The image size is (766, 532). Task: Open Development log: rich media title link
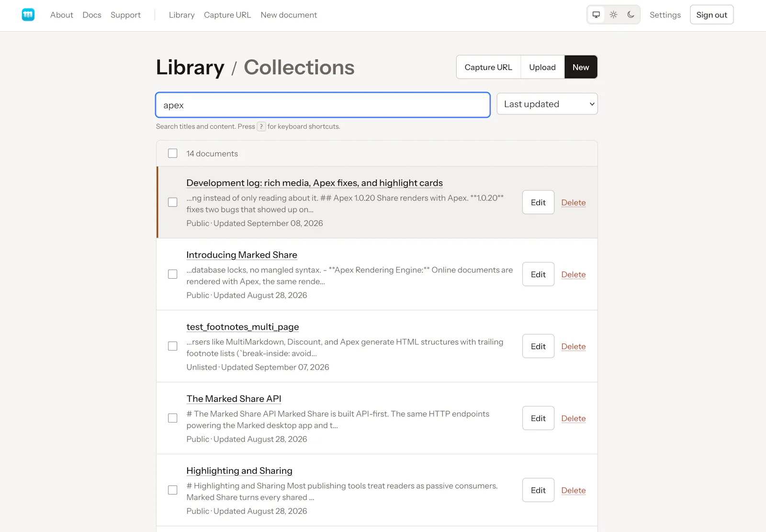pyautogui.click(x=315, y=183)
